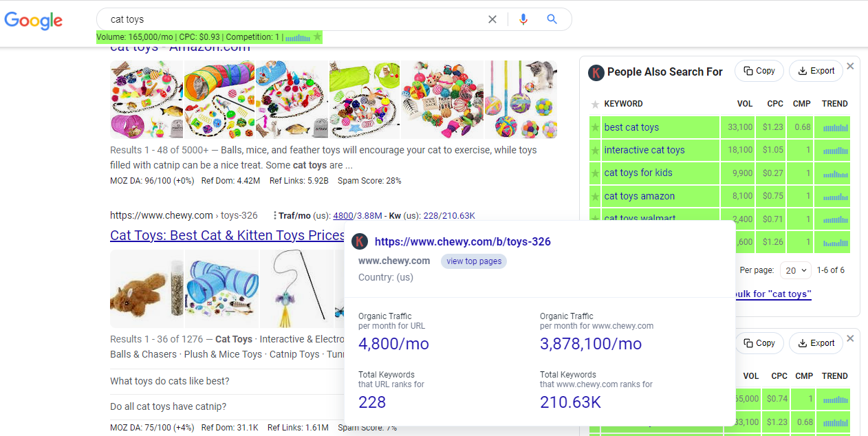Sort the keyword table by VOL column
Screen dimensions: 868x436
744,104
